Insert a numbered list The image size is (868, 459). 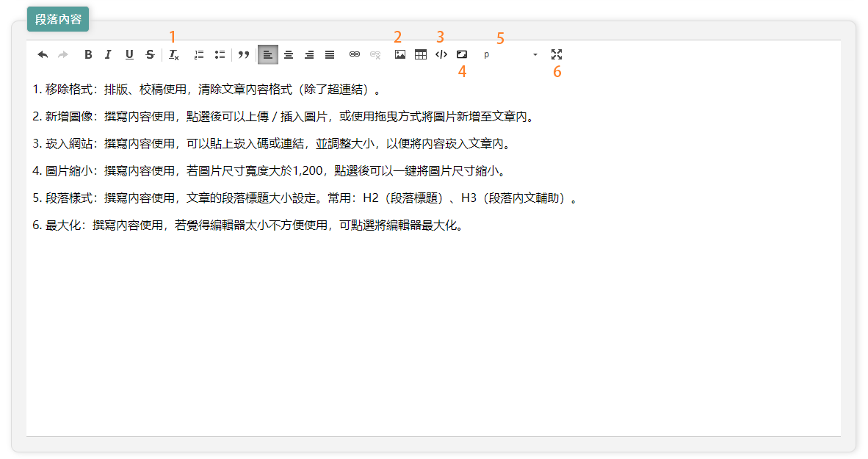tap(198, 54)
